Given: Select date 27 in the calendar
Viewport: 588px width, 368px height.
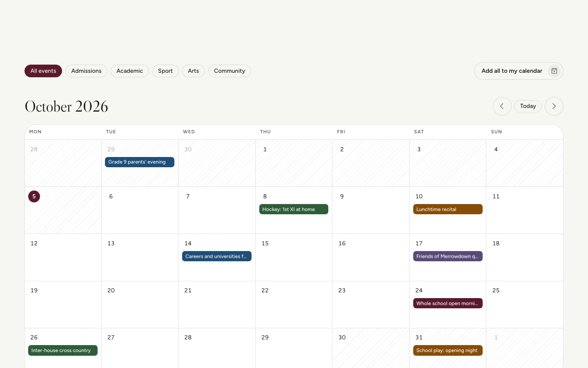Looking at the screenshot, I should point(111,338).
